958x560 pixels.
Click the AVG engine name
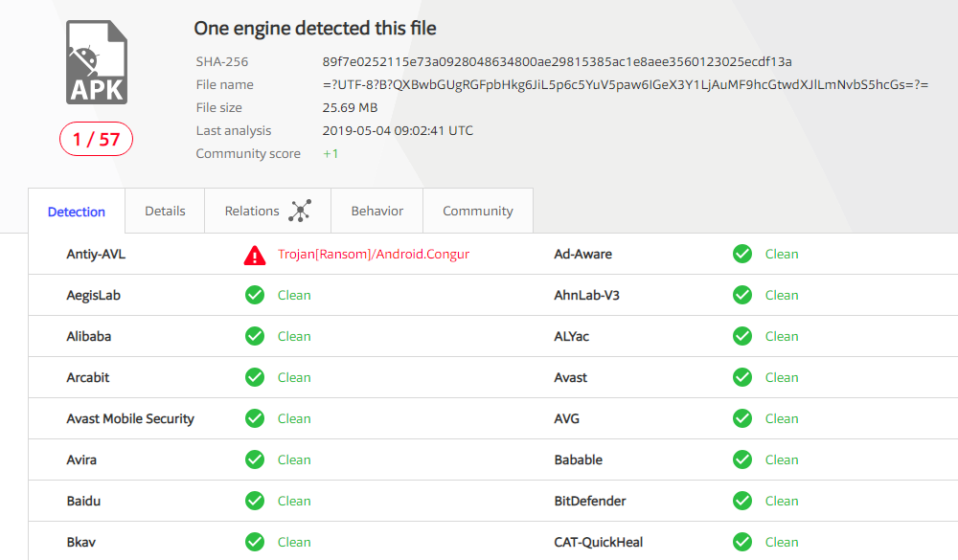(x=567, y=418)
